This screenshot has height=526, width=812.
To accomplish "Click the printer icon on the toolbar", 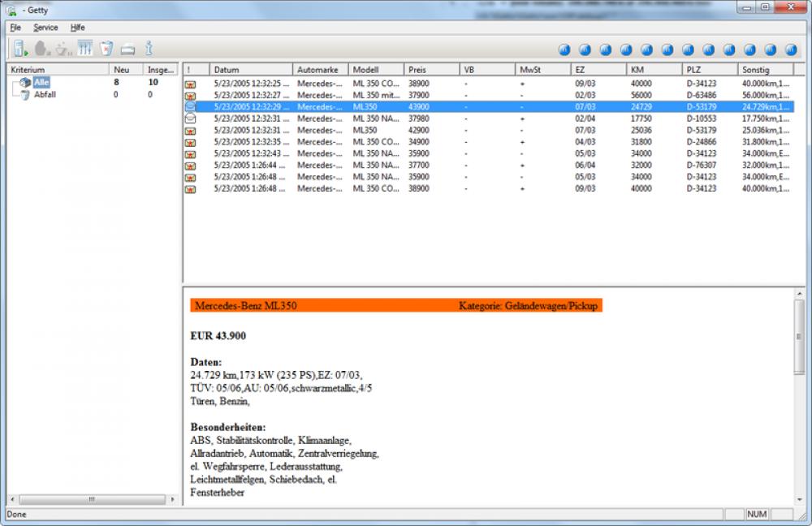I will click(127, 47).
